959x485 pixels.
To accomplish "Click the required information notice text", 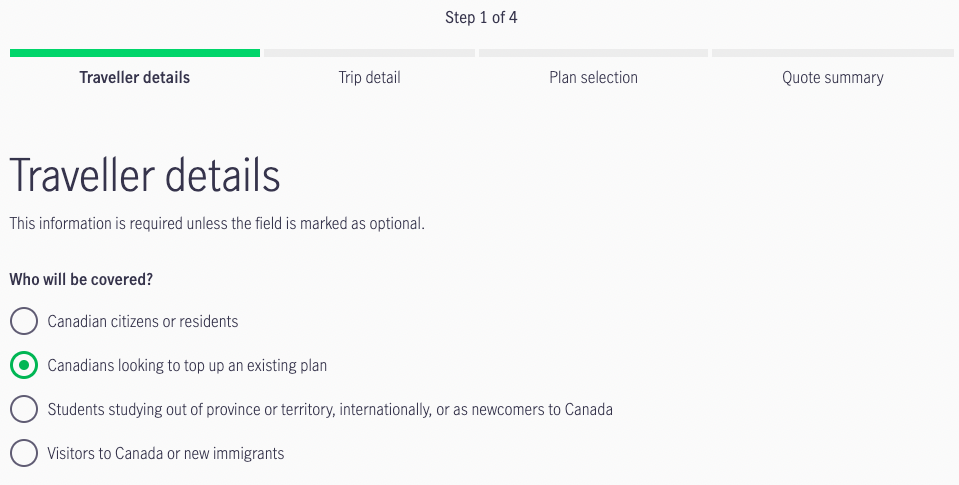I will (217, 223).
